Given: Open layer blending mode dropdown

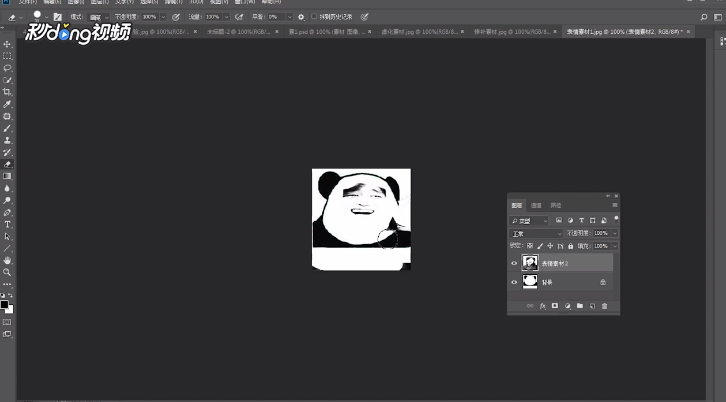Looking at the screenshot, I should point(536,233).
